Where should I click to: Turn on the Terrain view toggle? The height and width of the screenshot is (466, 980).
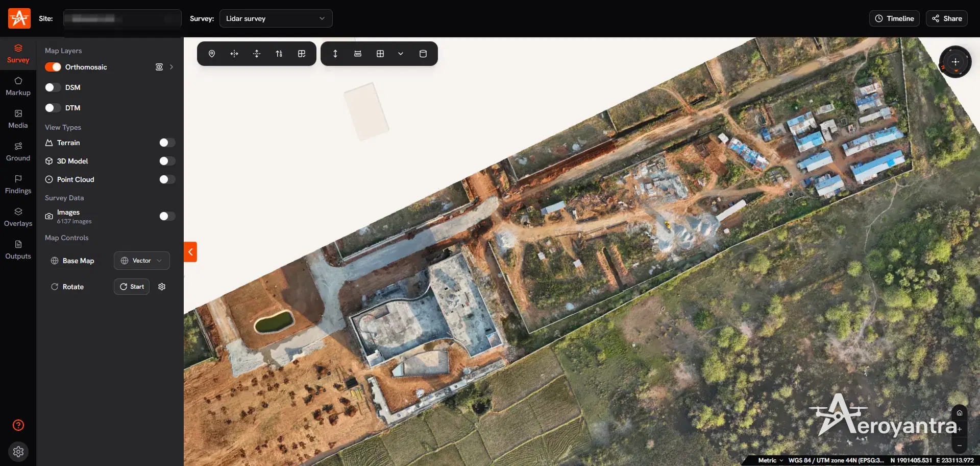pyautogui.click(x=167, y=143)
